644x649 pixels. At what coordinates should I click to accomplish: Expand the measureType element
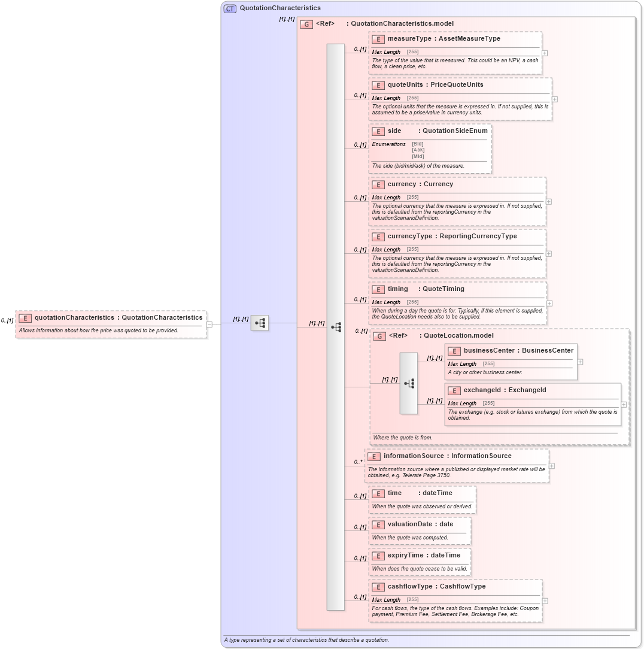(545, 53)
